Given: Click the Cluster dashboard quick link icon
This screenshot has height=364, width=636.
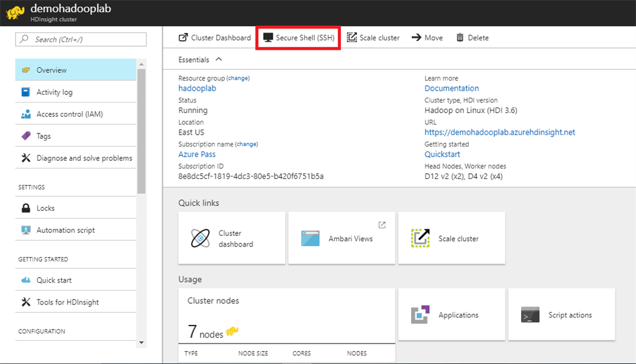Looking at the screenshot, I should tap(201, 239).
